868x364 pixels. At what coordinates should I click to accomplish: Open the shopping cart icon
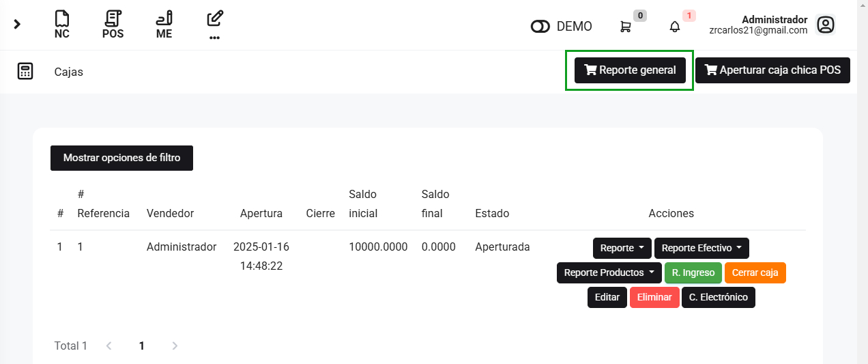[x=625, y=27]
